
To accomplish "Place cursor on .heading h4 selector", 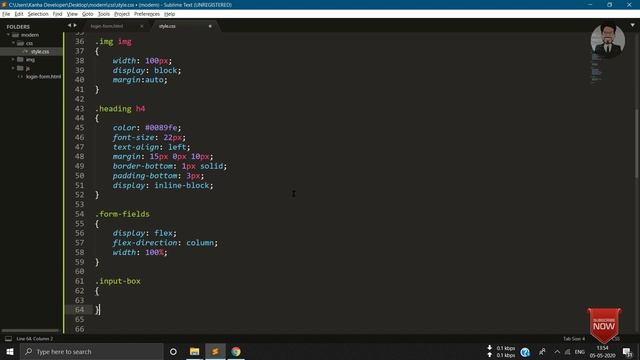I will 120,109.
